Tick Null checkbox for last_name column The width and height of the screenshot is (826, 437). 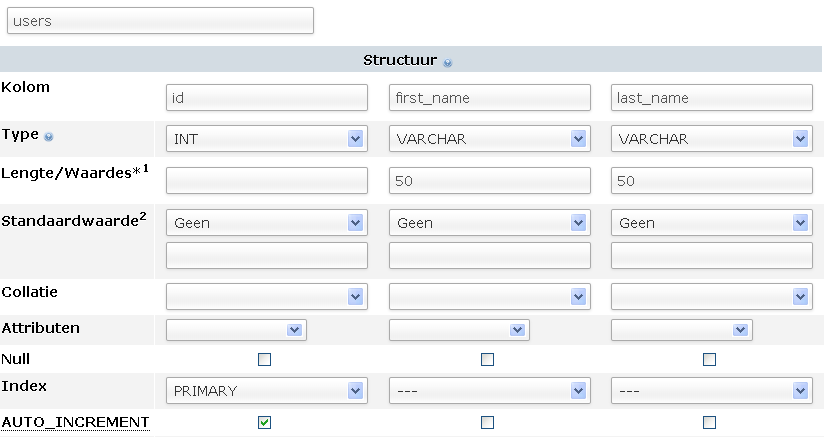(710, 359)
